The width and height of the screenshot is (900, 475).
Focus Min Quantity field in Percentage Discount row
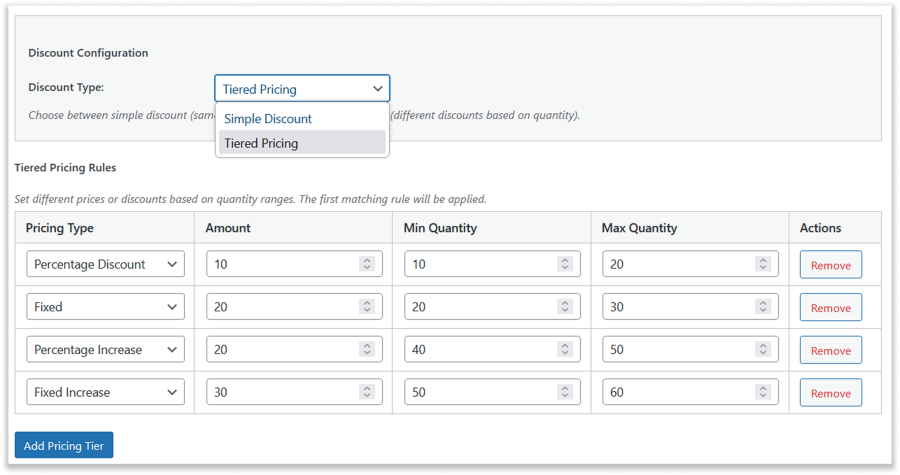pos(492,264)
